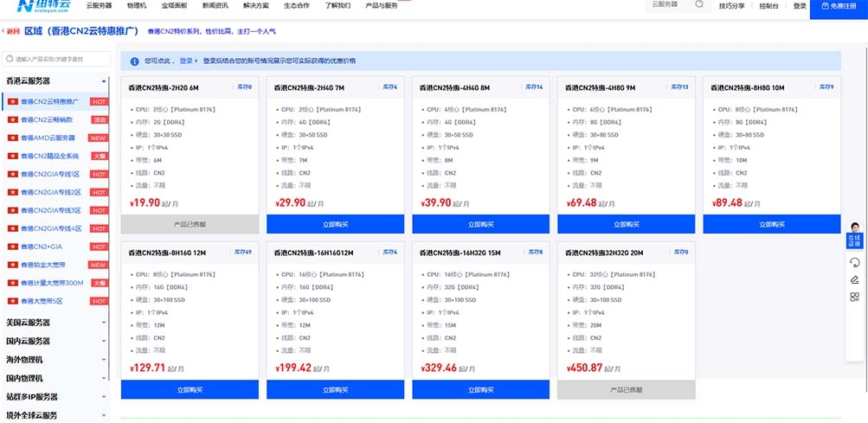The width and height of the screenshot is (868, 423).
Task: Click the back arrow 返回 icon
Action: [x=11, y=31]
